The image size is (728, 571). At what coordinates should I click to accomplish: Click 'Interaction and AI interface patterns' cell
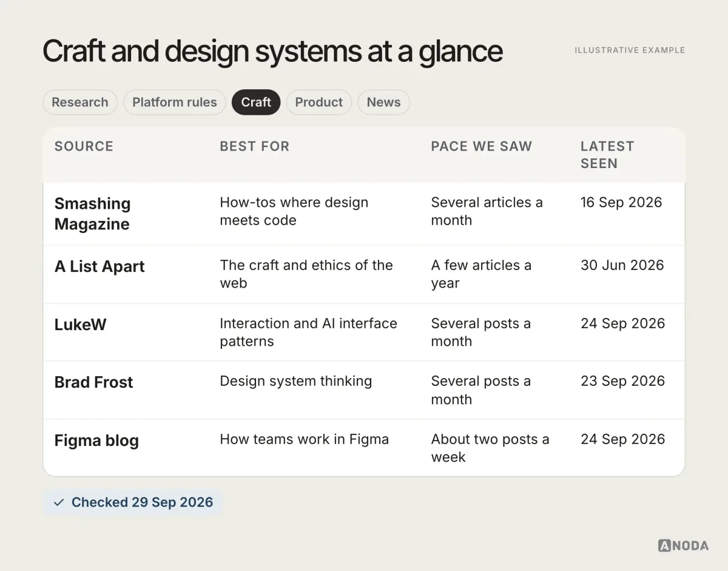tap(308, 332)
